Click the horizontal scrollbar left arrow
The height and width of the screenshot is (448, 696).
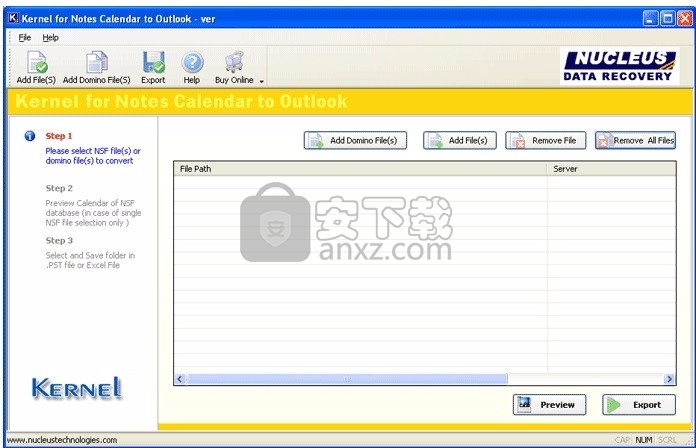(180, 379)
